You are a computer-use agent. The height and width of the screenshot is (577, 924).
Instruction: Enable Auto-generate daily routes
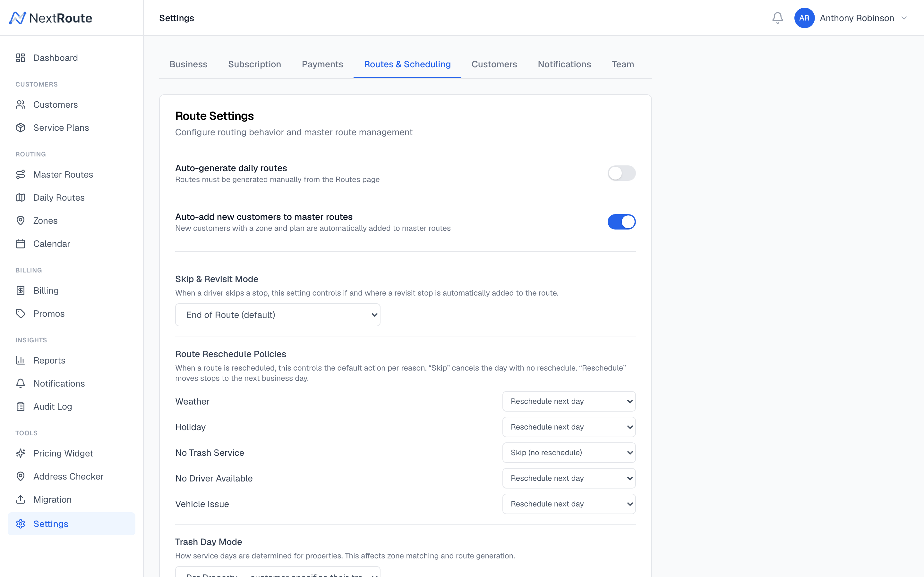621,173
